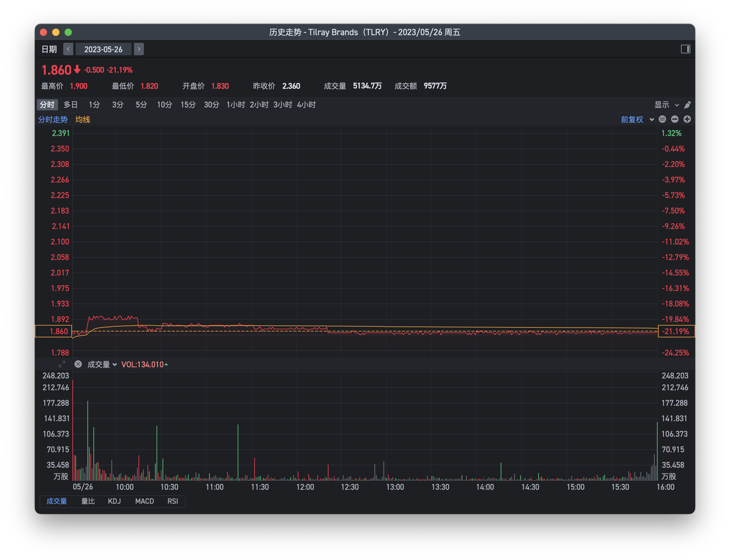The width and height of the screenshot is (730, 560).
Task: Switch to the 1小时 interval
Action: [x=236, y=105]
